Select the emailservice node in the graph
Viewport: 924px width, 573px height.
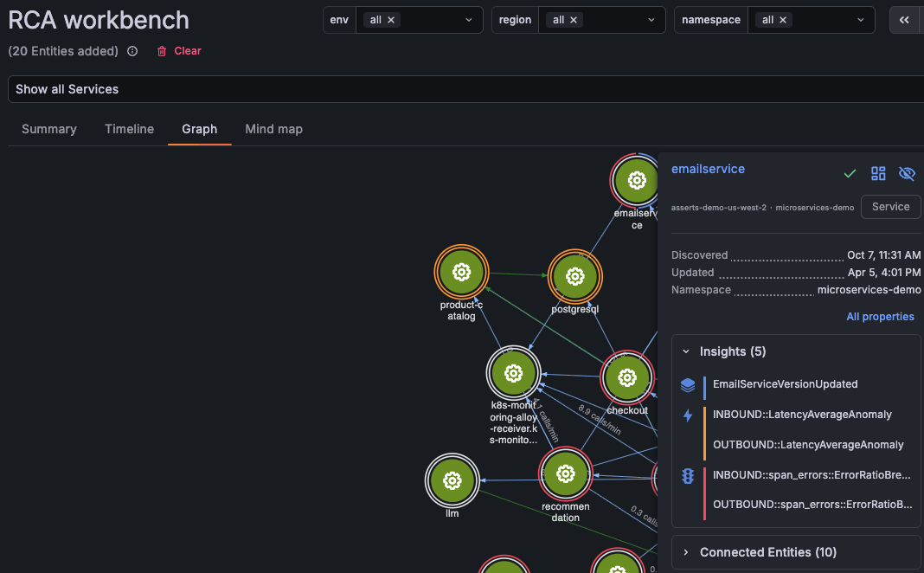point(636,180)
